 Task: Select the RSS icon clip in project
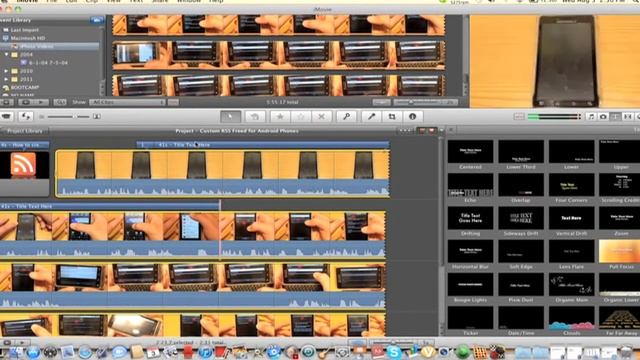click(x=24, y=165)
